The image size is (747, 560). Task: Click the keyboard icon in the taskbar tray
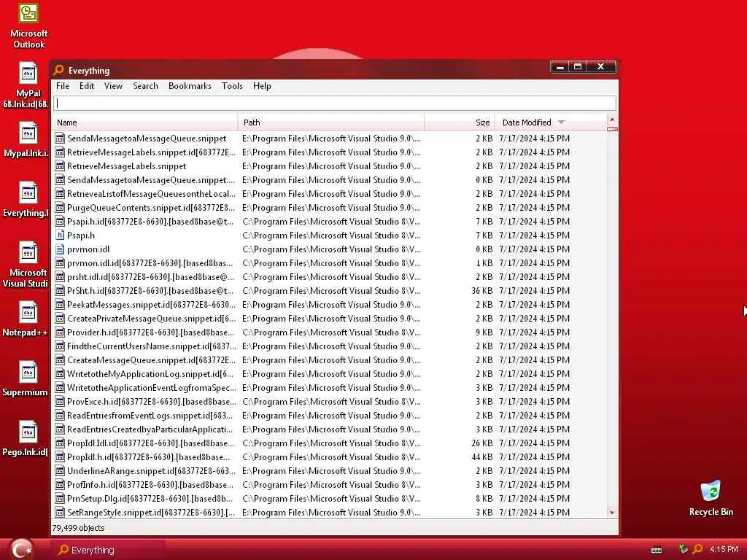tap(657, 550)
